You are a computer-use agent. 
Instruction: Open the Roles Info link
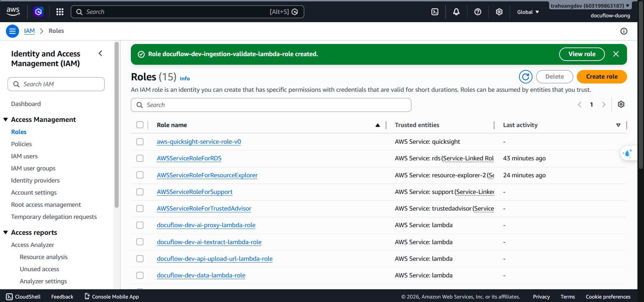[x=185, y=79]
